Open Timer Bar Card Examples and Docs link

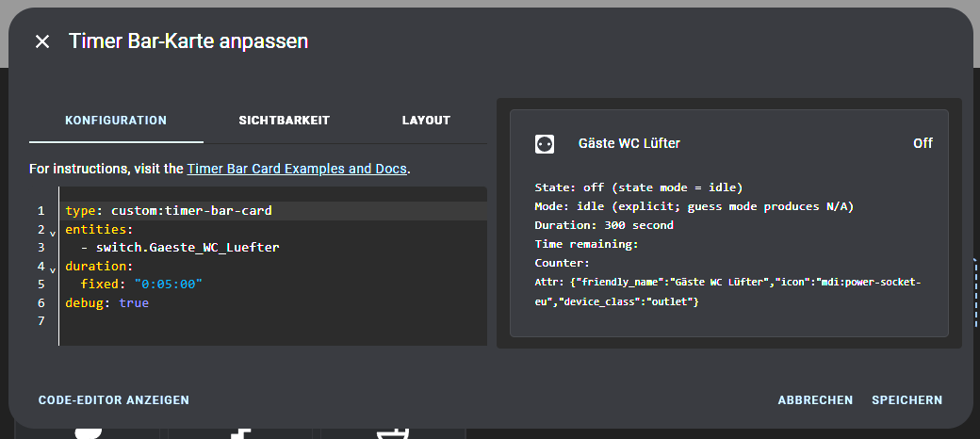click(x=297, y=169)
